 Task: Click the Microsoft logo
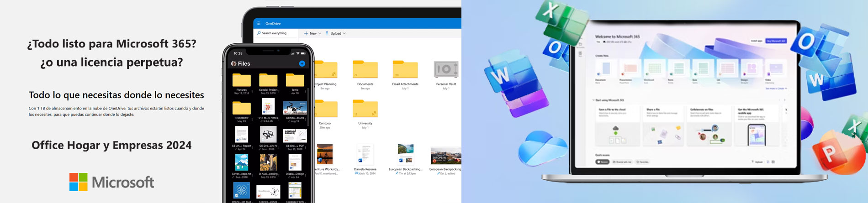pos(112,182)
